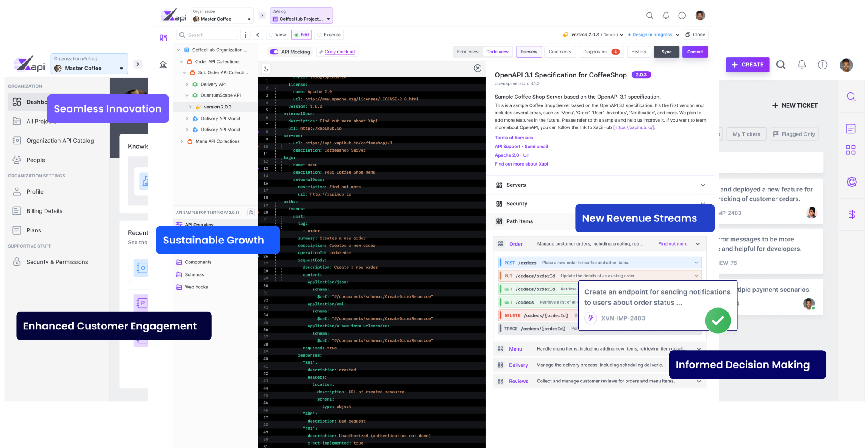Click large search icon next to CREATE button
This screenshot has width=868, height=448.
pos(781,65)
